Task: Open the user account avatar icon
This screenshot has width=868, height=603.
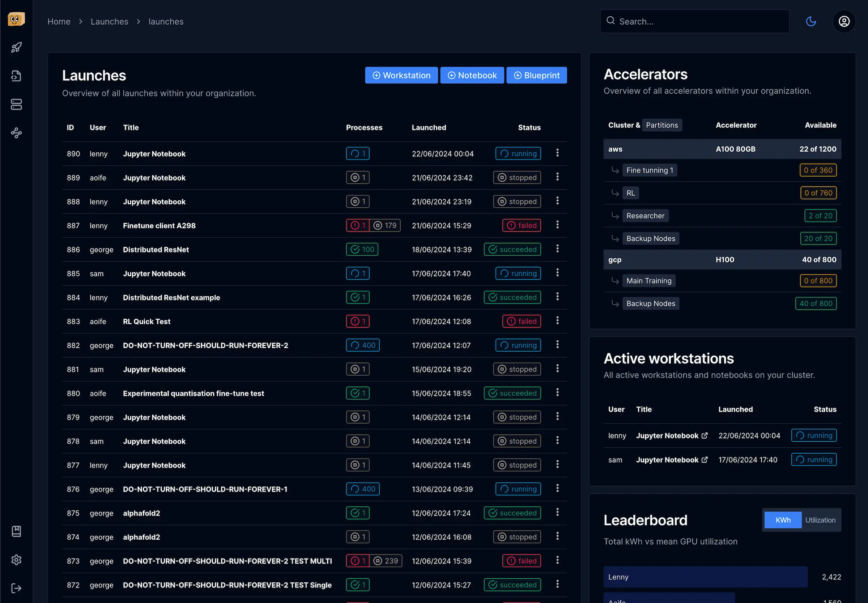Action: click(844, 22)
